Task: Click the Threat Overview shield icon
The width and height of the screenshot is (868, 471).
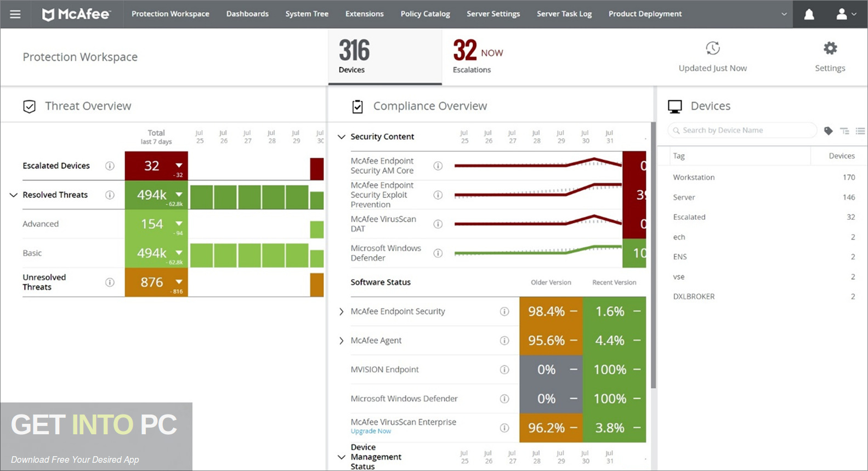Action: [x=30, y=106]
